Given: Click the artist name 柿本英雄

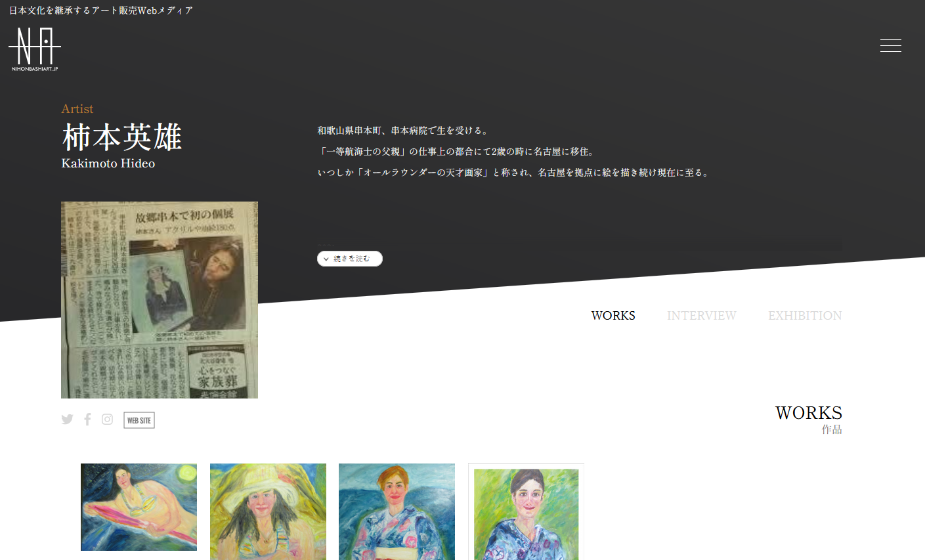Looking at the screenshot, I should click(x=122, y=137).
